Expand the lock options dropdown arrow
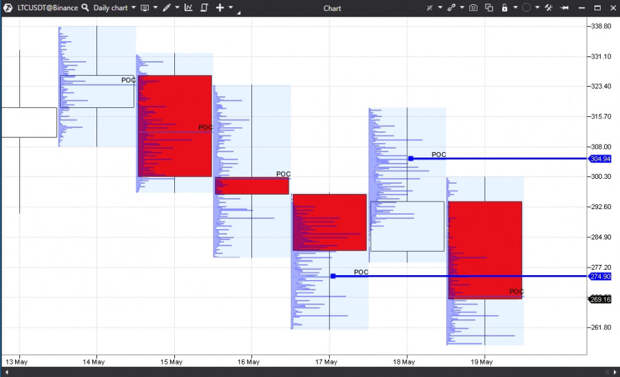Screen dimensions: 620x377 pos(515,8)
